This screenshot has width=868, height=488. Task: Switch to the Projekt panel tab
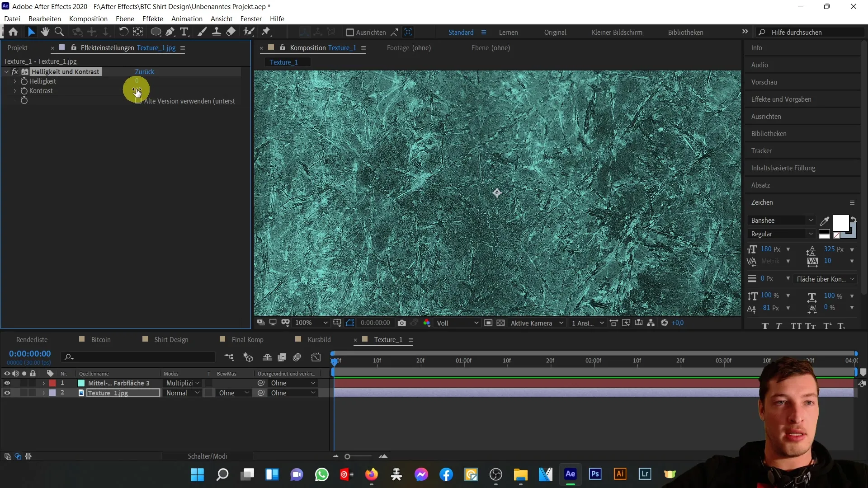point(18,48)
